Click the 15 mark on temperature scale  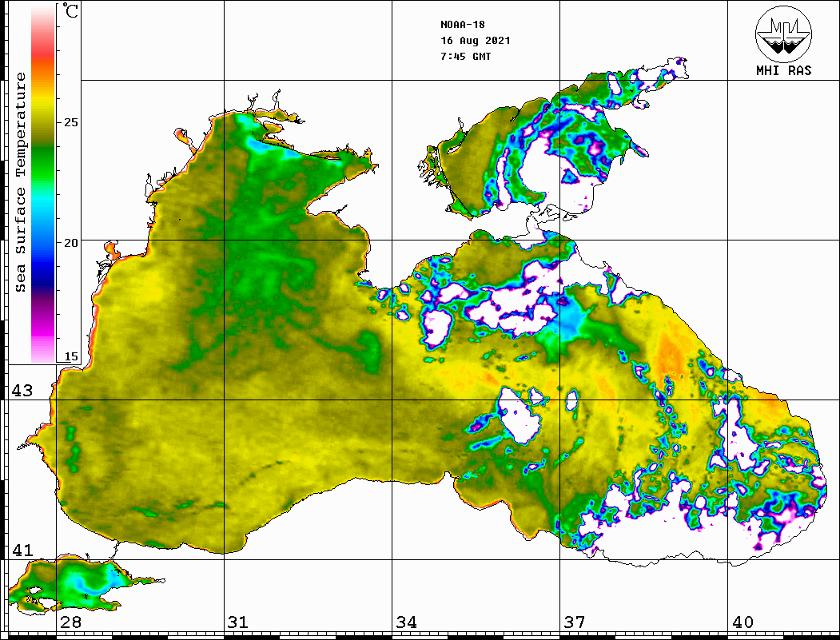[70, 356]
